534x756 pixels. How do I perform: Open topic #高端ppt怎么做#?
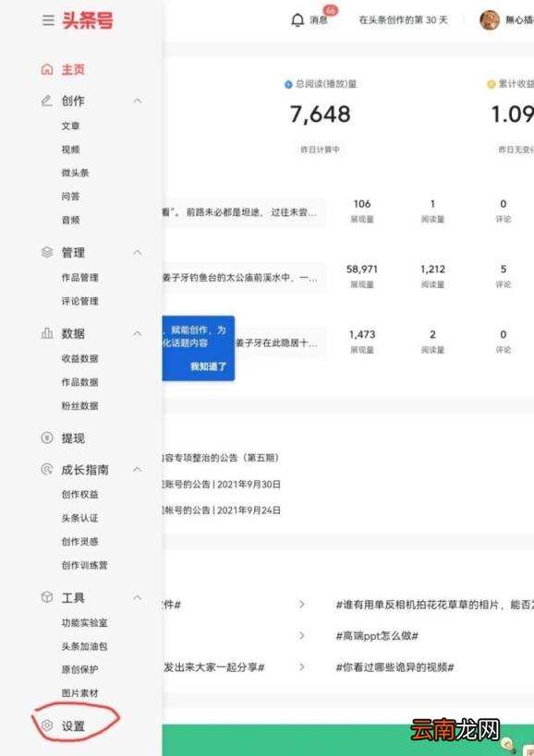tap(377, 636)
